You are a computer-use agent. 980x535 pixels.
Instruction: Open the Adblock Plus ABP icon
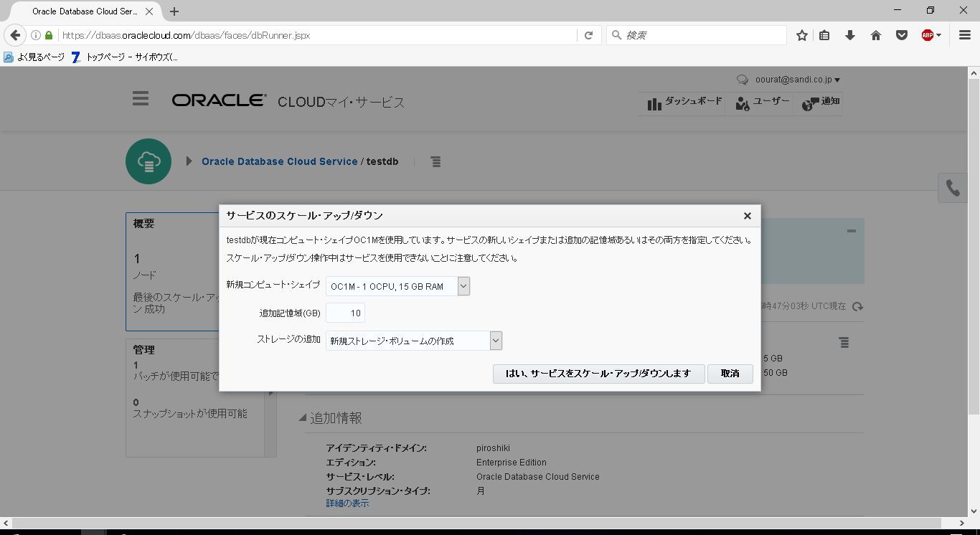pos(927,35)
